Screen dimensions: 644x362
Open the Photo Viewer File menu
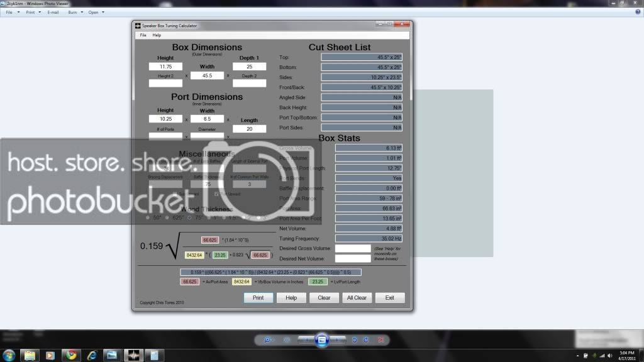click(x=9, y=13)
